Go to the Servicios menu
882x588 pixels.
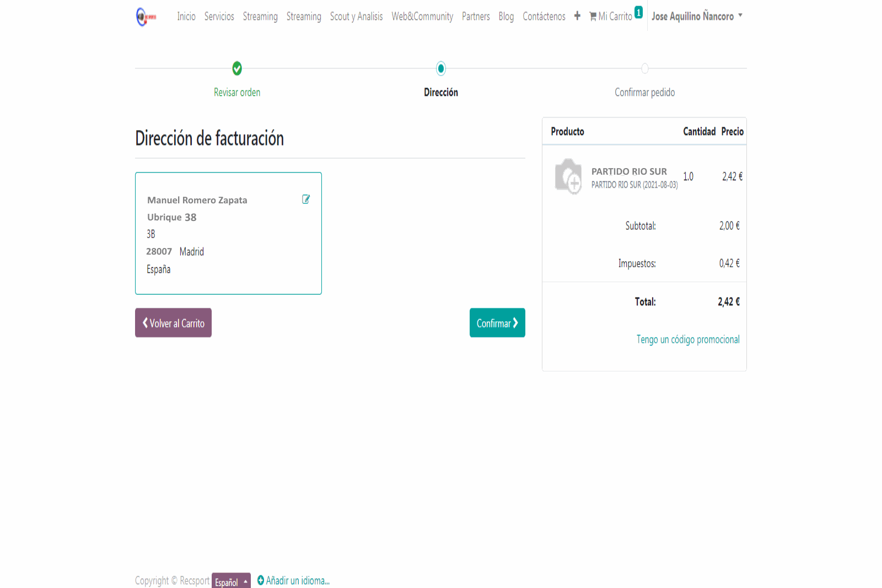click(x=219, y=17)
